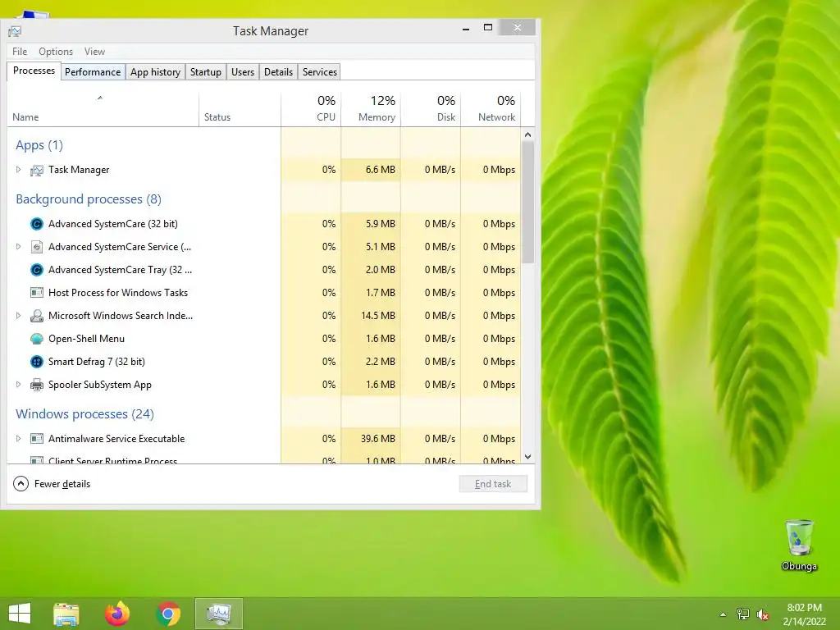
Task: Click the Smart Defrag 7 icon
Action: pos(36,362)
